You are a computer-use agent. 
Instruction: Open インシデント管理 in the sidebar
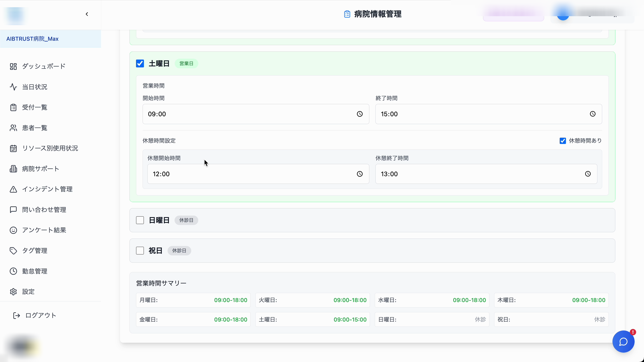tap(47, 189)
